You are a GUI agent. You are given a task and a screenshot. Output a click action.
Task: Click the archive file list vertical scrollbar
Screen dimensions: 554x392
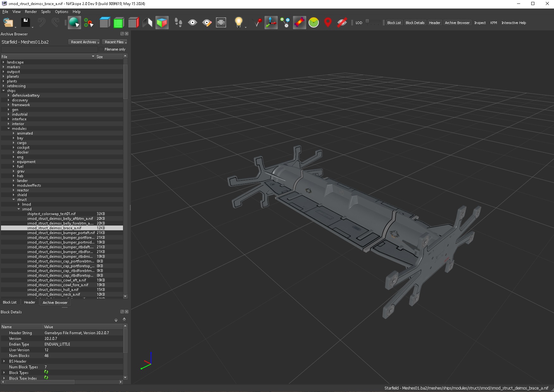pos(125,82)
